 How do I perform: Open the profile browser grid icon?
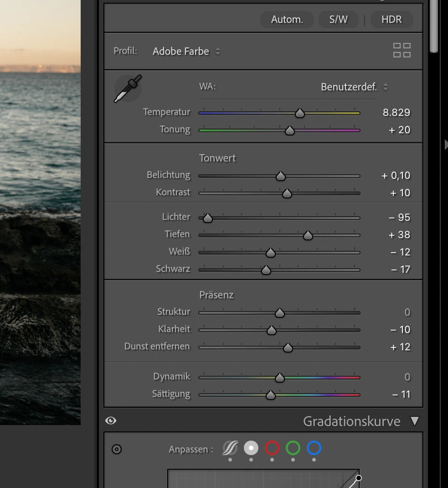click(402, 51)
